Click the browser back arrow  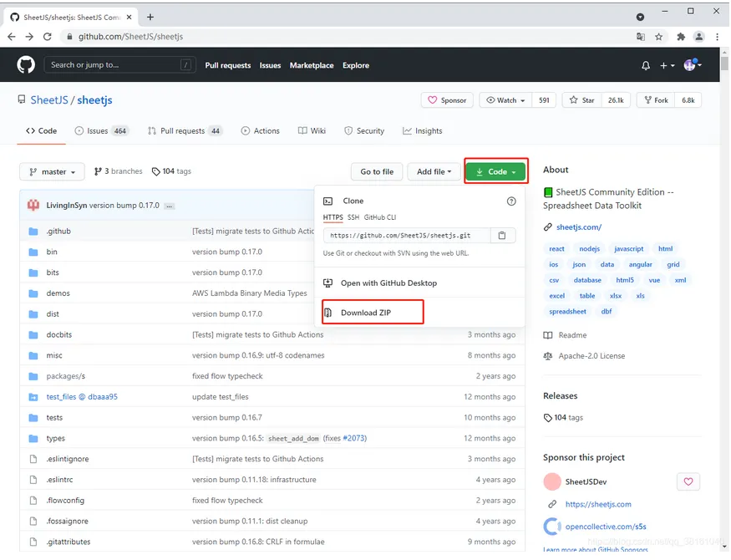12,37
